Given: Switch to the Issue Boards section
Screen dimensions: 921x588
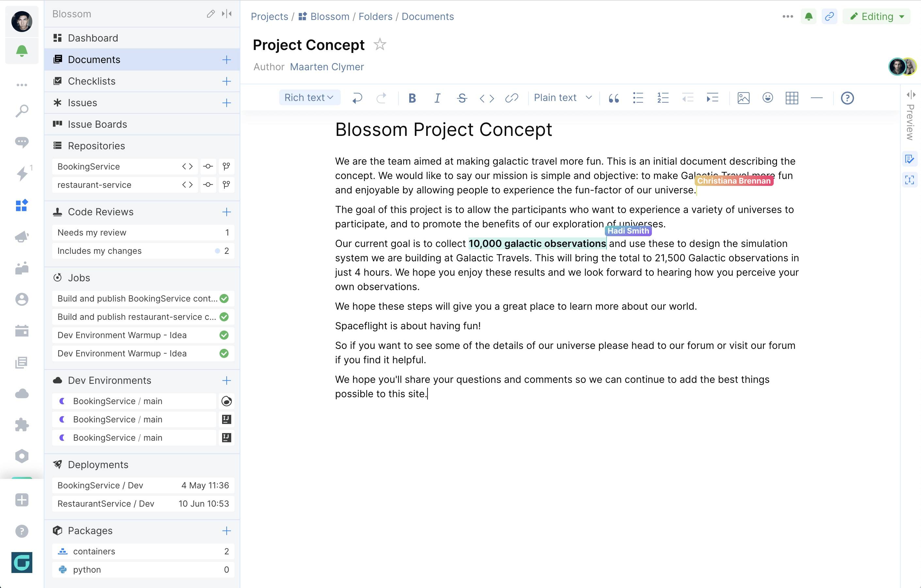Looking at the screenshot, I should [97, 124].
